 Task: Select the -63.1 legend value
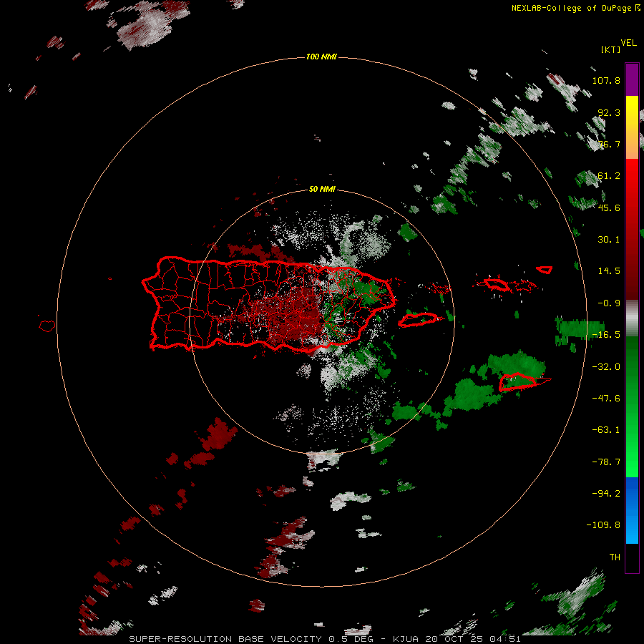(x=606, y=430)
